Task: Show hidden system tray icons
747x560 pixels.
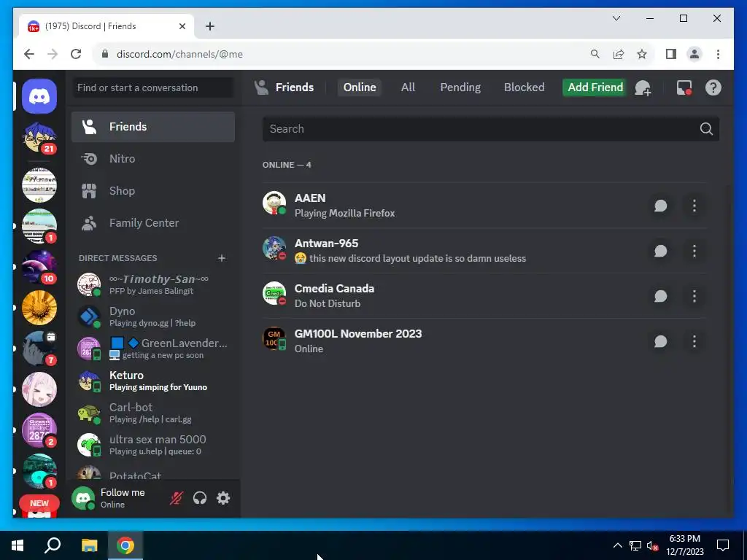Action: (617, 545)
